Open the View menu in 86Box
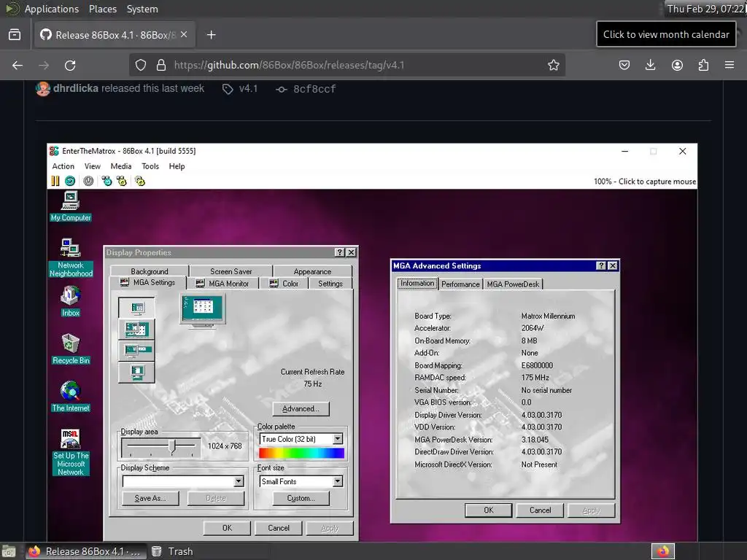This screenshot has height=560, width=747. point(93,166)
